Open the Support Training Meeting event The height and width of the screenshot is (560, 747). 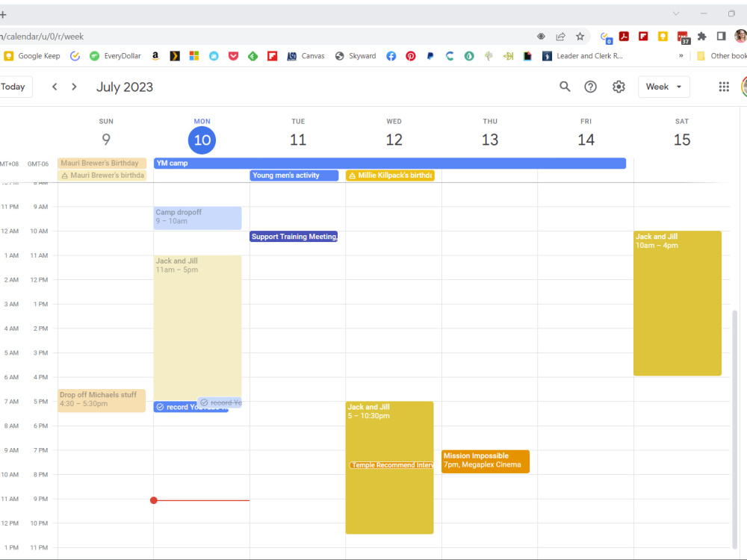[x=294, y=237]
